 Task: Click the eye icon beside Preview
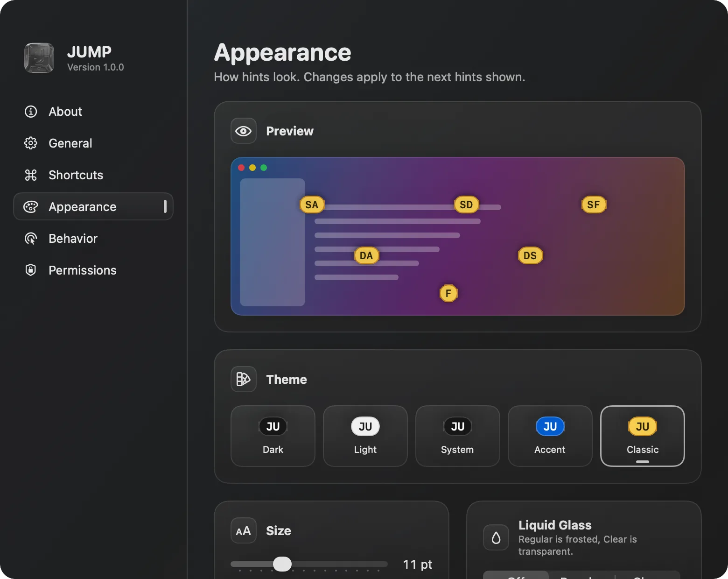[244, 131]
